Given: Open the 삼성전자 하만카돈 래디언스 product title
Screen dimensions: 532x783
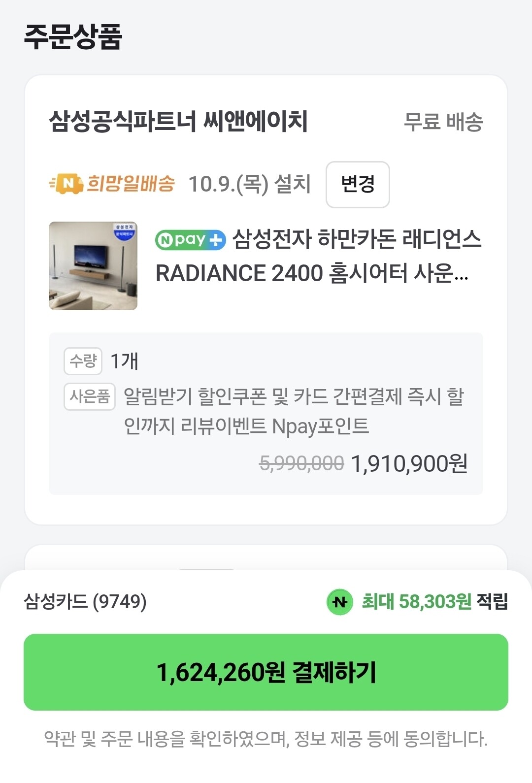Looking at the screenshot, I should [x=318, y=256].
